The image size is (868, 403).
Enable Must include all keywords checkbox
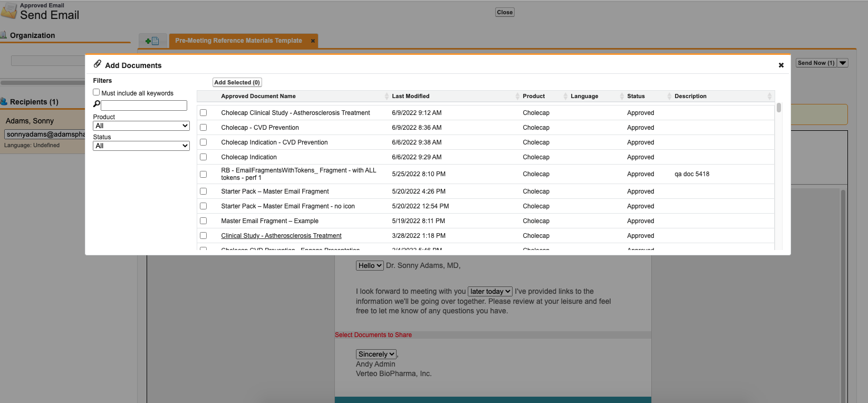[x=97, y=92]
